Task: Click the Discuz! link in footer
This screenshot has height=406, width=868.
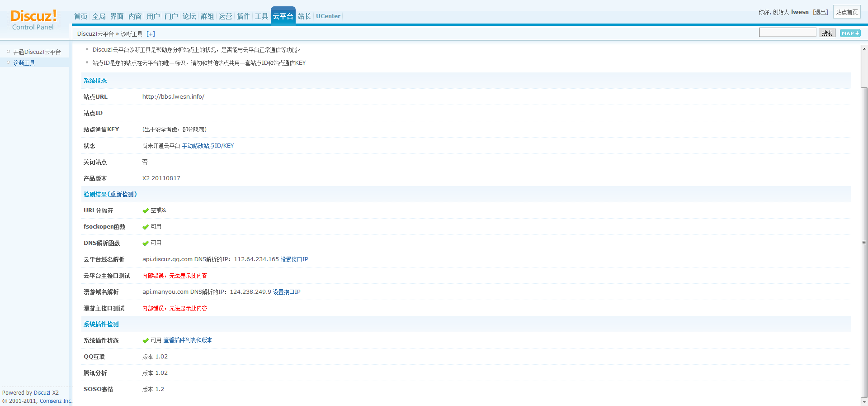Action: click(x=42, y=393)
